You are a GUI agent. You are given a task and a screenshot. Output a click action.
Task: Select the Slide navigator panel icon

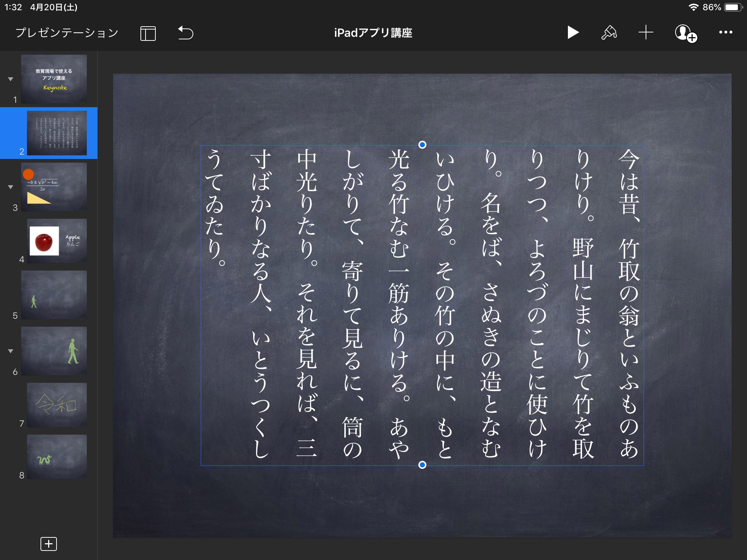click(x=148, y=32)
